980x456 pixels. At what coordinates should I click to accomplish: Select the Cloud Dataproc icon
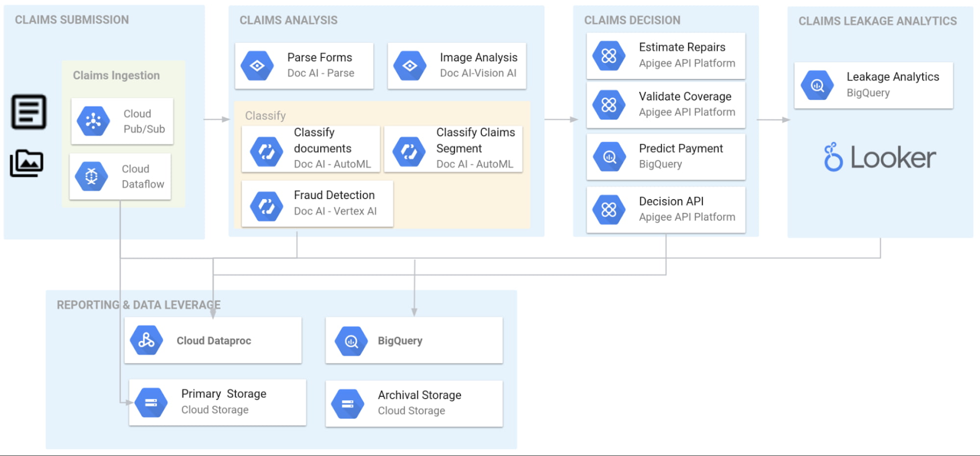(x=146, y=340)
